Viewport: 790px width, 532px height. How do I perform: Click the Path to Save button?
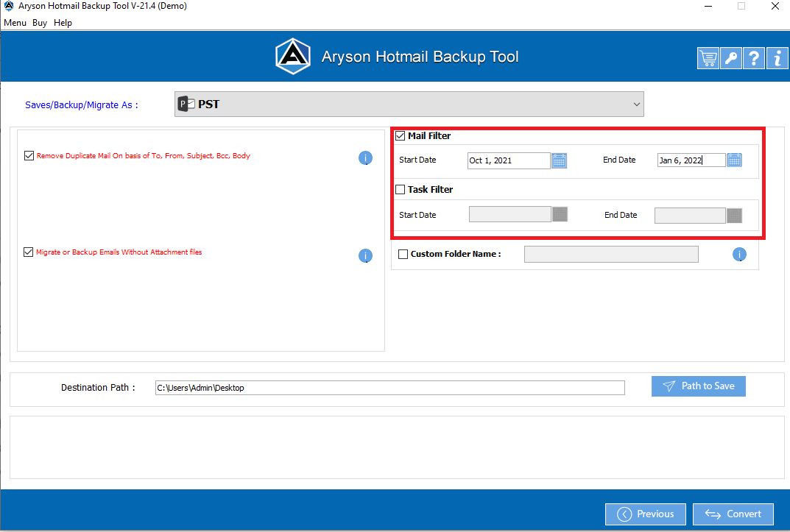698,386
